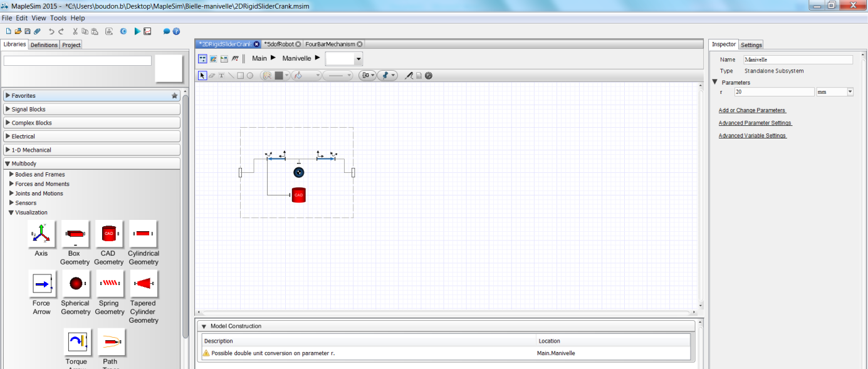
Task: Click the probe pen icon
Action: tap(409, 75)
